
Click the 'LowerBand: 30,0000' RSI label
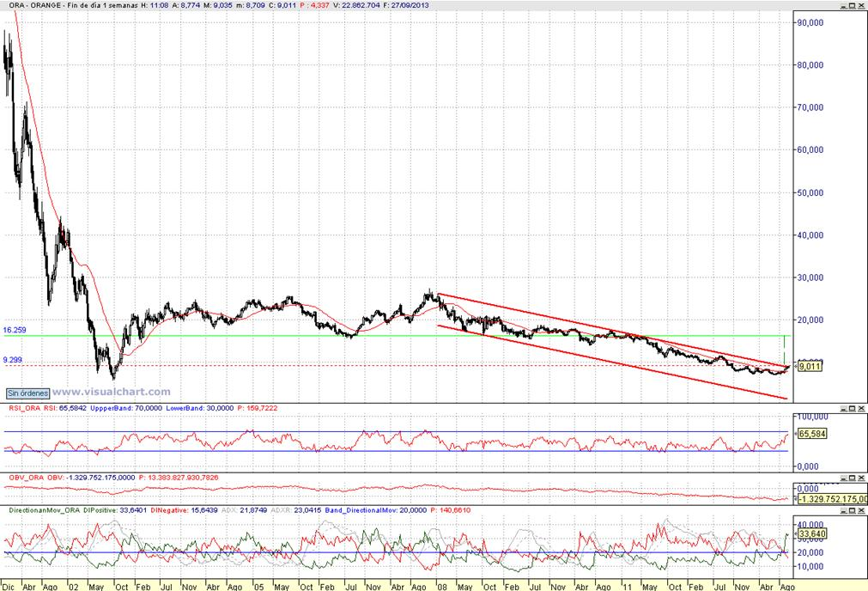199,408
